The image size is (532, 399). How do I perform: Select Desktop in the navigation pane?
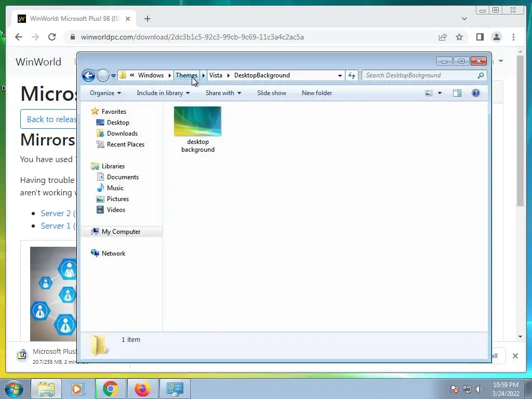point(118,123)
